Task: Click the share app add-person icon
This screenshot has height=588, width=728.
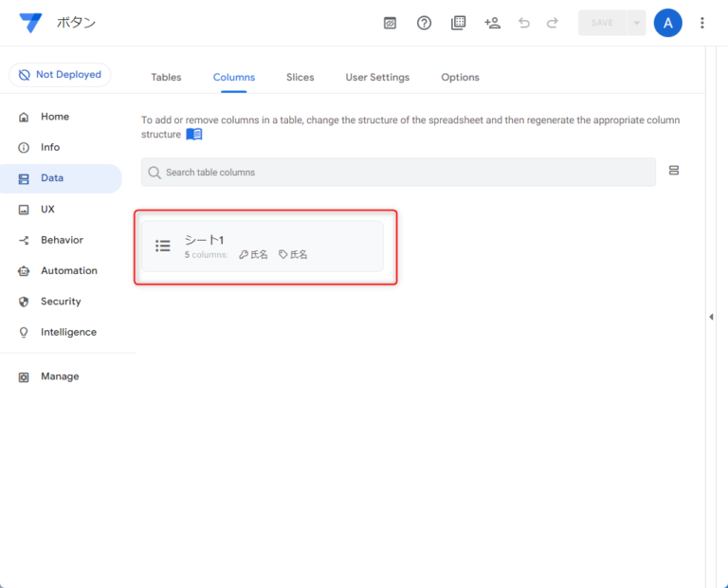Action: [x=492, y=23]
